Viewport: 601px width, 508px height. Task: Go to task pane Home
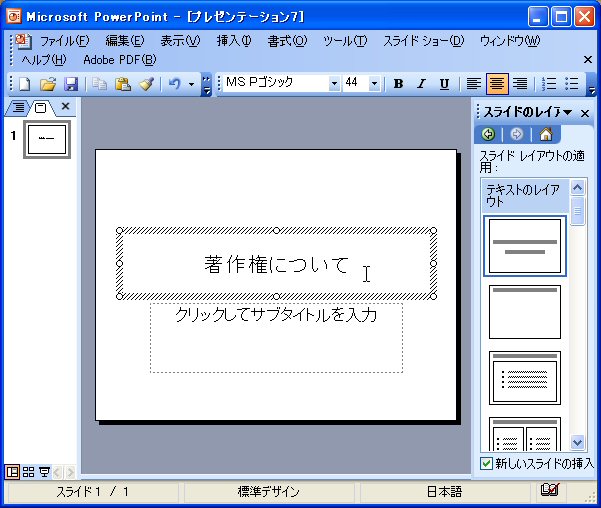pos(546,134)
